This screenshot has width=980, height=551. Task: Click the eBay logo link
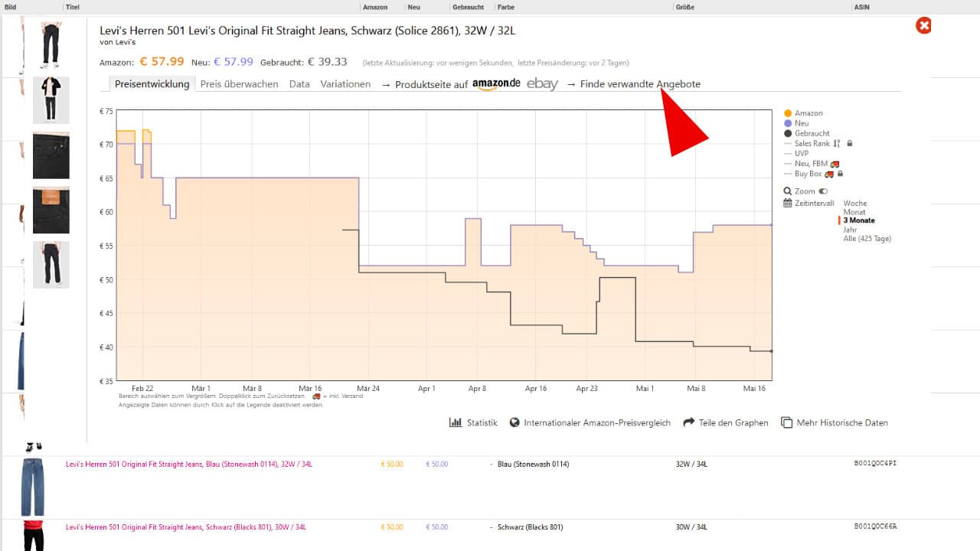click(542, 84)
